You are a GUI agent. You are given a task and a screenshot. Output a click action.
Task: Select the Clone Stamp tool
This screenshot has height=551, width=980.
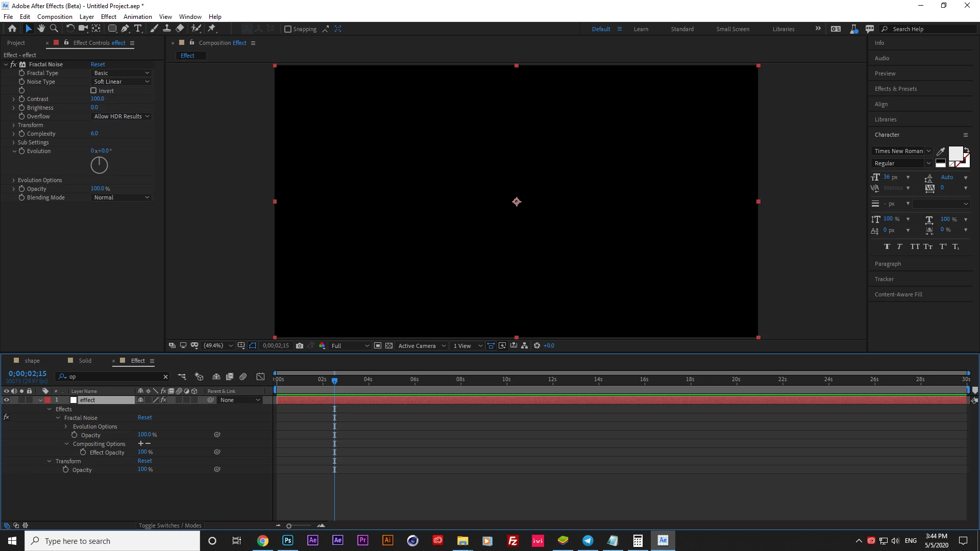(x=167, y=29)
